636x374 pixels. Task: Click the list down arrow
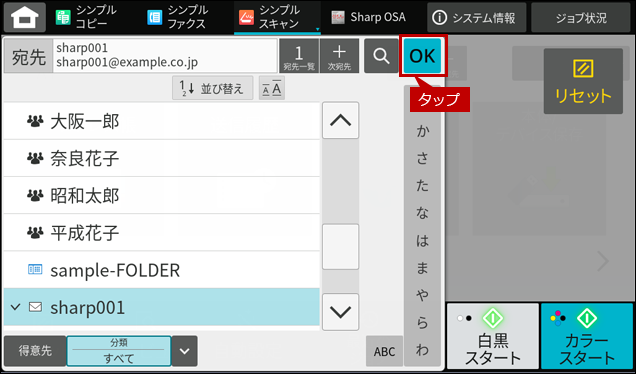tap(341, 312)
